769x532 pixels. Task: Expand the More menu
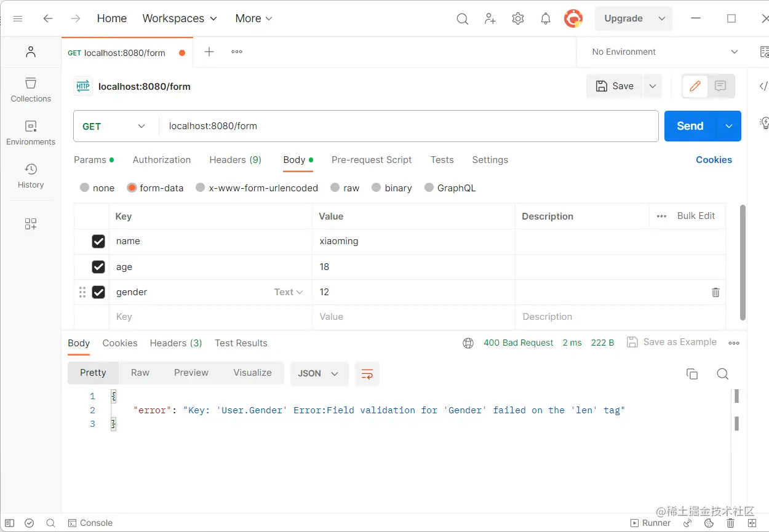point(254,18)
